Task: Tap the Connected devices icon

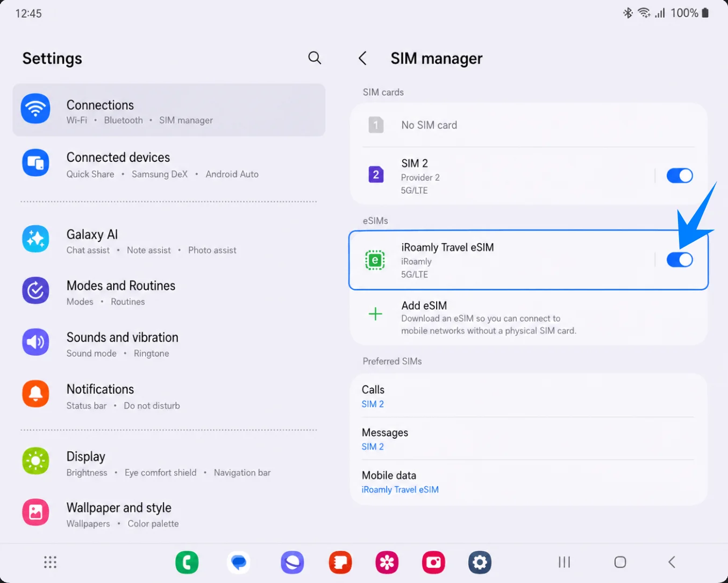Action: click(x=35, y=162)
